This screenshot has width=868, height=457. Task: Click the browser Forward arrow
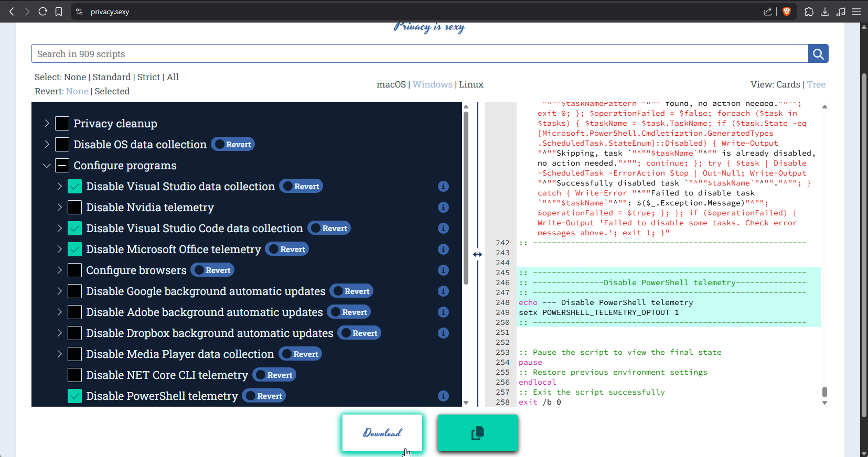27,12
